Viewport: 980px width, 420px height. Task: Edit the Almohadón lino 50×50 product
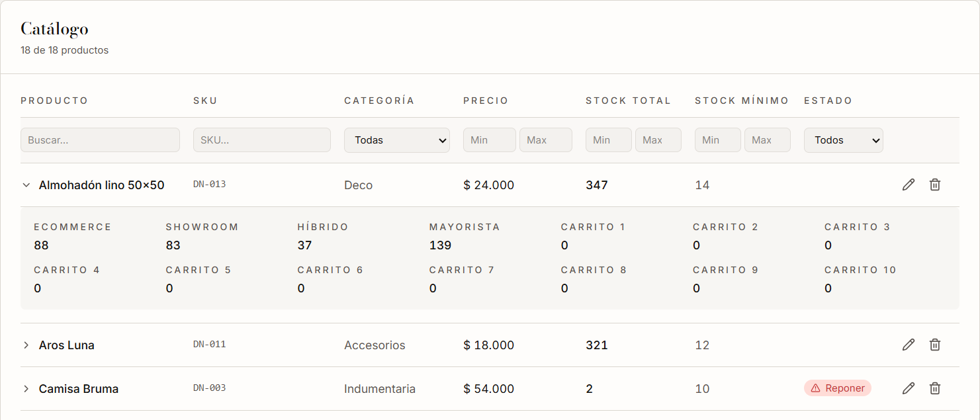point(909,185)
